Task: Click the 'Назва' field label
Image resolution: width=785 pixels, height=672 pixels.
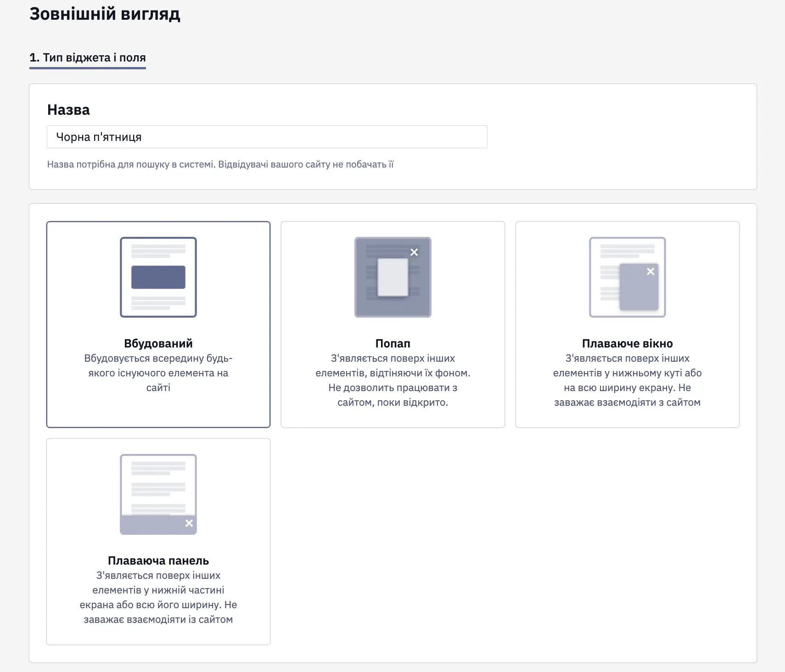Action: 68,110
